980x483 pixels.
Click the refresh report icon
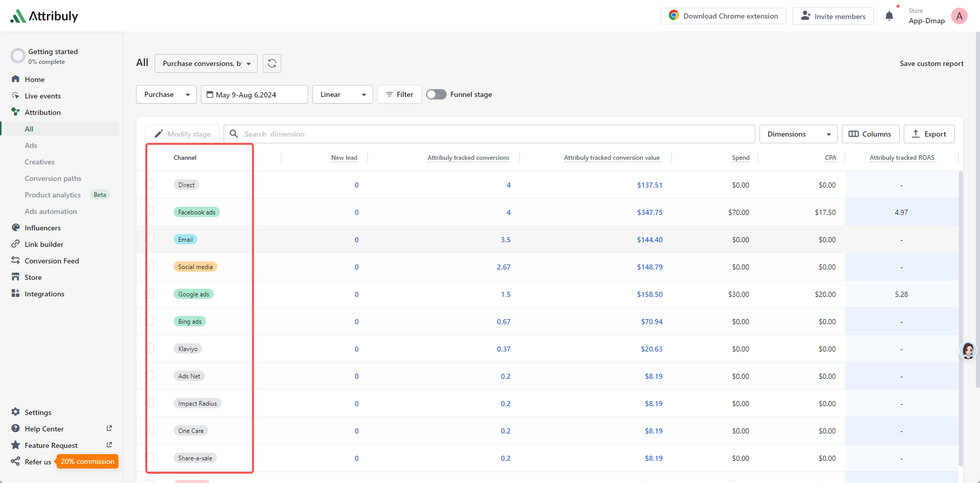(x=272, y=63)
